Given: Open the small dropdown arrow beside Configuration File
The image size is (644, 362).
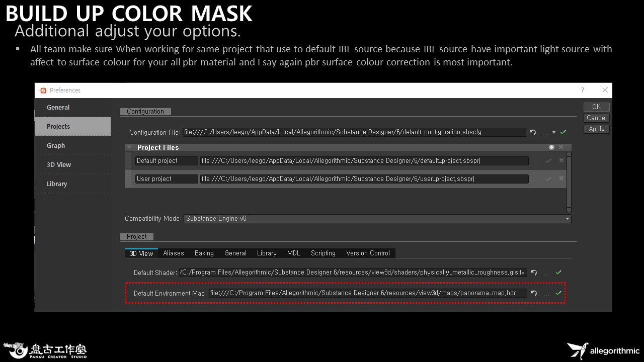Looking at the screenshot, I should coord(554,133).
